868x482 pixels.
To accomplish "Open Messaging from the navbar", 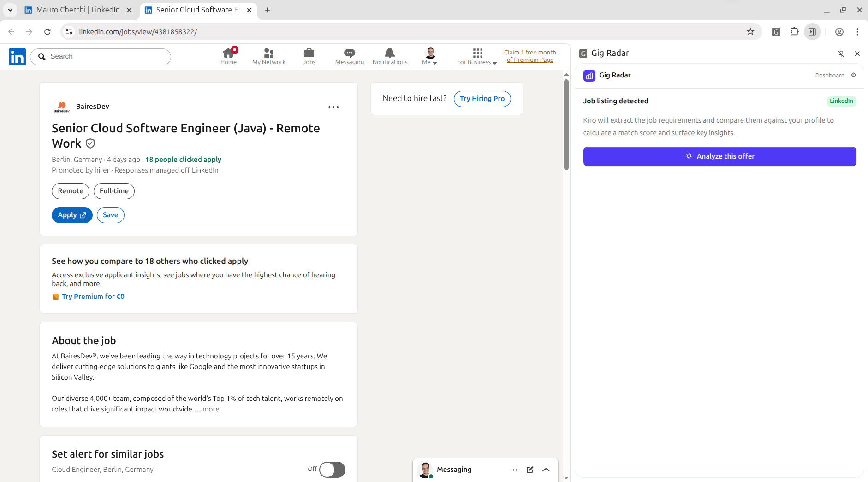I will pos(349,56).
